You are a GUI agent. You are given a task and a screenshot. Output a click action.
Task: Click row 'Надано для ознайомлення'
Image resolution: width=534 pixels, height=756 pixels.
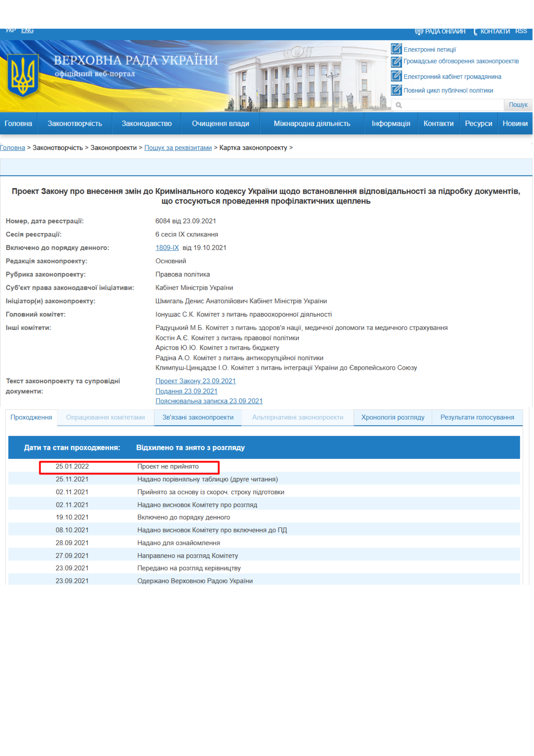pos(264,543)
